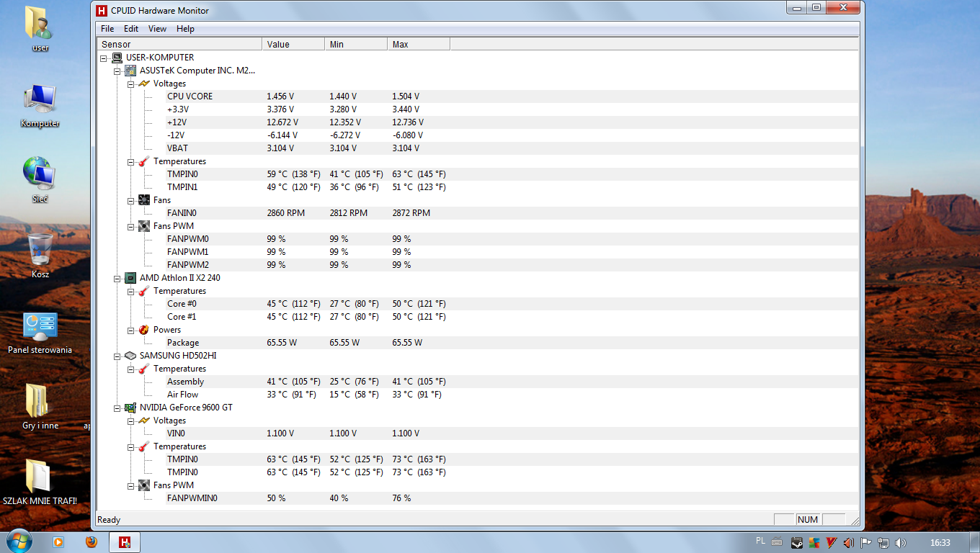Collapse the SAMSUNG HD502HI node

coord(117,356)
